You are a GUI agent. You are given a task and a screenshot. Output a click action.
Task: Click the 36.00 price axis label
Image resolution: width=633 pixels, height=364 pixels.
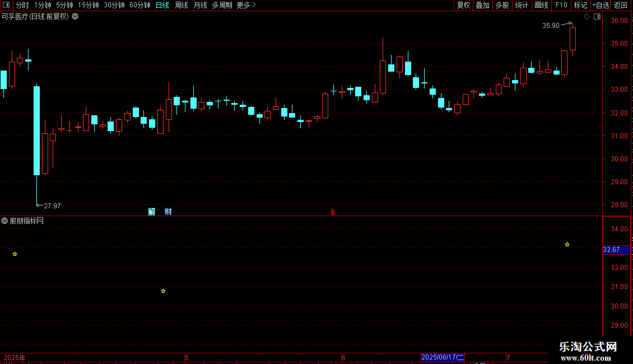coord(619,21)
